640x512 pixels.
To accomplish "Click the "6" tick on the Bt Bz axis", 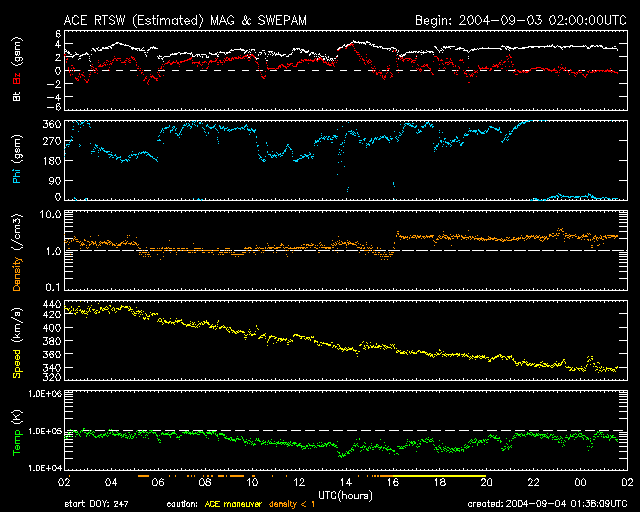I will tap(58, 34).
